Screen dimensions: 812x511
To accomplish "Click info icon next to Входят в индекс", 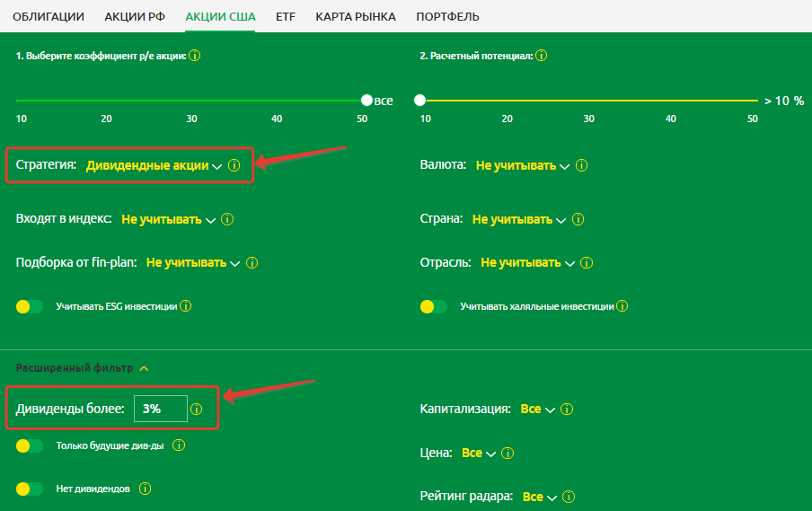I will [x=228, y=219].
